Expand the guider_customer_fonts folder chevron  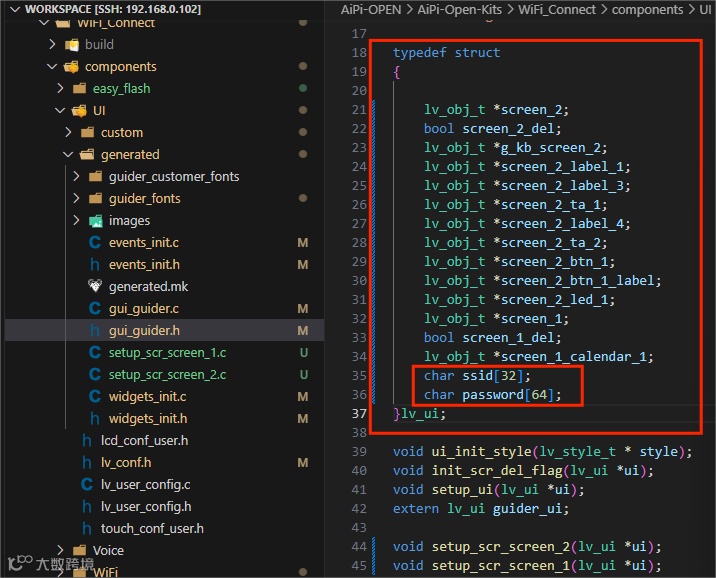coord(76,176)
